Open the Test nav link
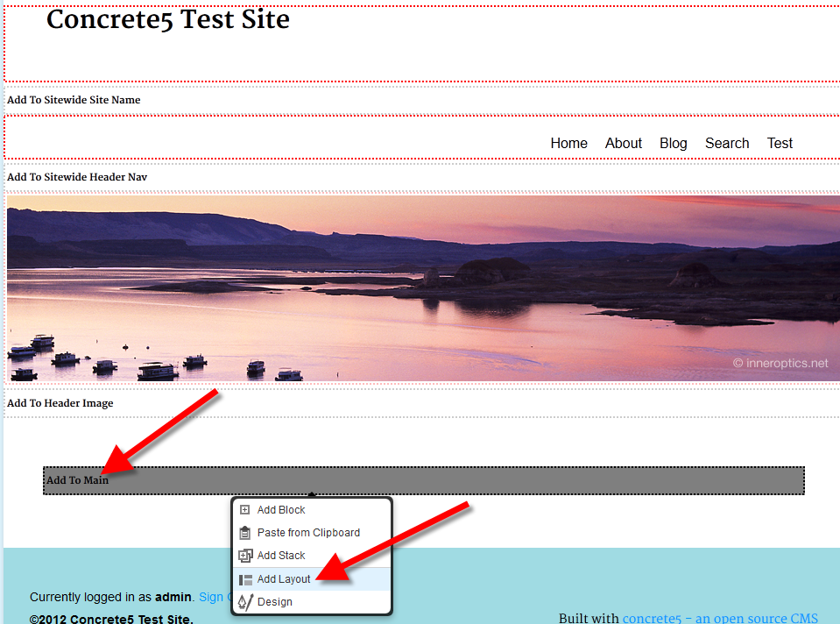 pyautogui.click(x=780, y=143)
